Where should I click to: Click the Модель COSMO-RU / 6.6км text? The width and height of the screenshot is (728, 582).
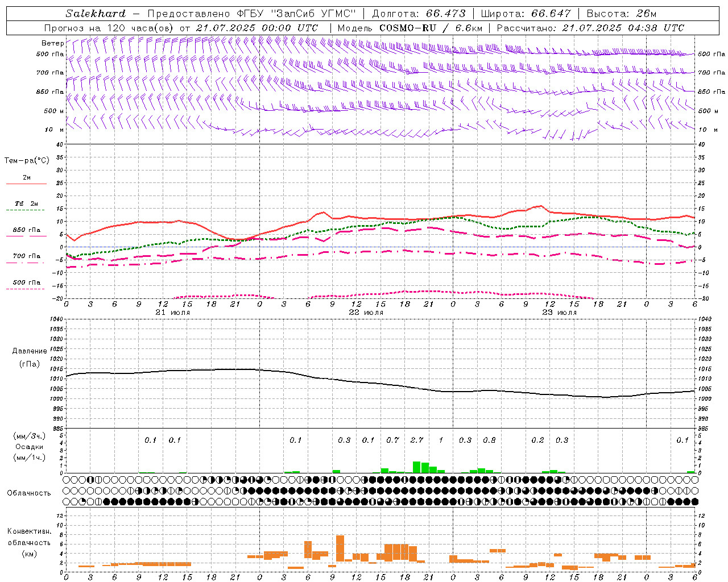pyautogui.click(x=410, y=28)
